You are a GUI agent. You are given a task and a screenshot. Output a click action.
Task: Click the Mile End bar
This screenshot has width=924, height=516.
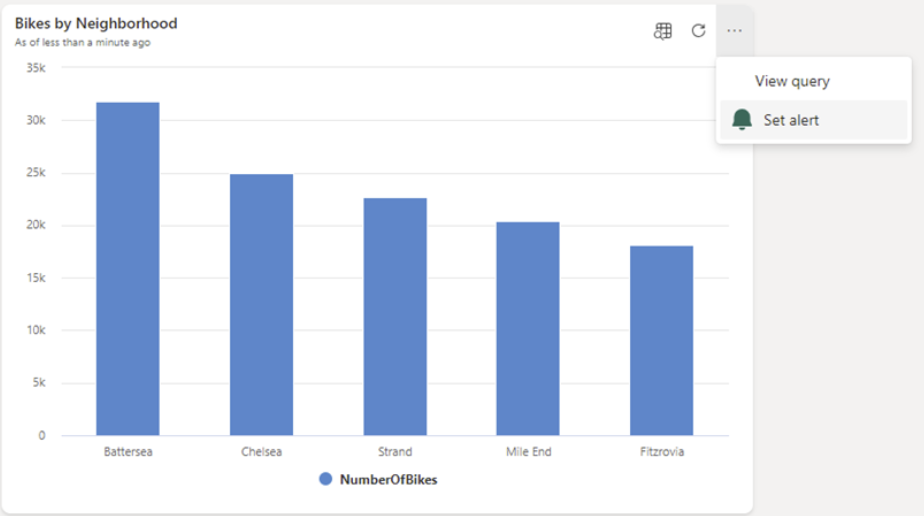click(528, 328)
